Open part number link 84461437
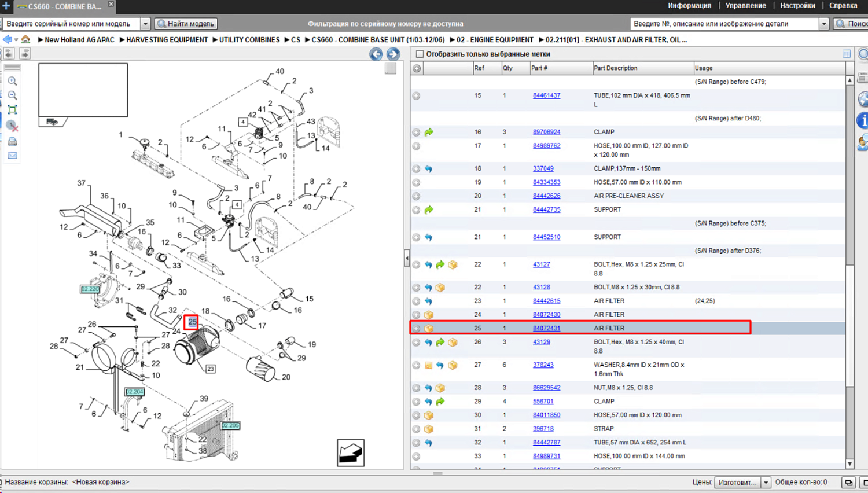The image size is (868, 493). click(x=546, y=95)
